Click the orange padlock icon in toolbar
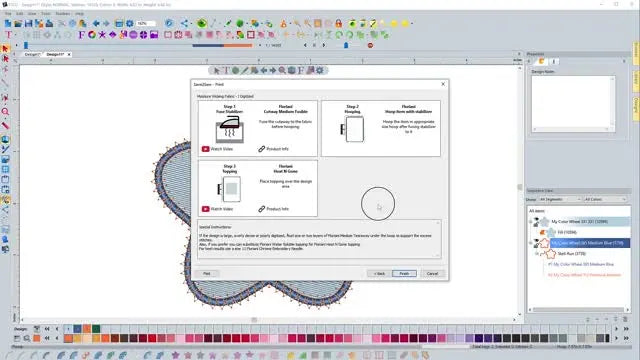Image resolution: width=640 pixels, height=360 pixels. tap(338, 24)
